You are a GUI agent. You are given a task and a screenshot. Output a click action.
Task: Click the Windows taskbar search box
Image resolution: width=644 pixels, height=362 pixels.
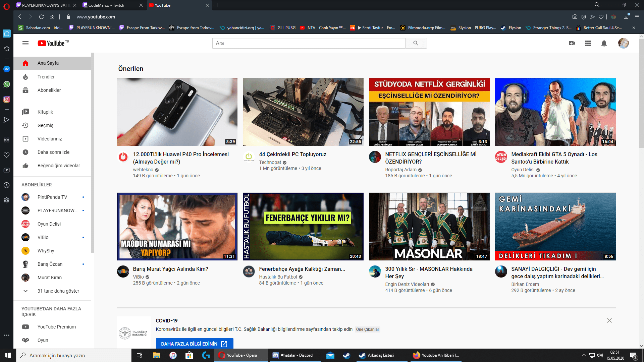(74, 355)
